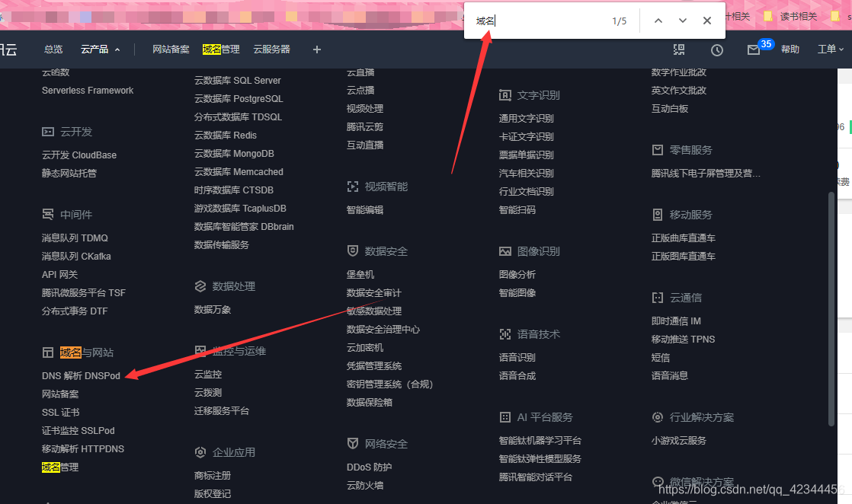Open 小游戏云服务
This screenshot has width=852, height=504.
pyautogui.click(x=679, y=441)
